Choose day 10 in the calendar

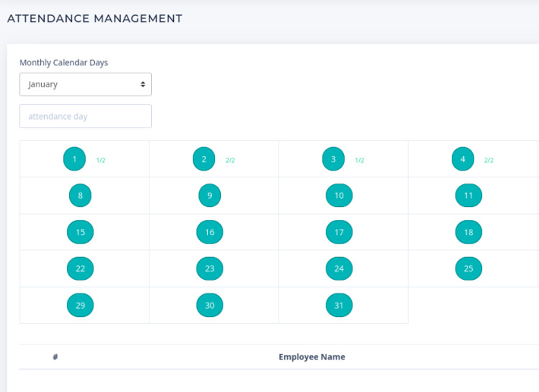339,196
